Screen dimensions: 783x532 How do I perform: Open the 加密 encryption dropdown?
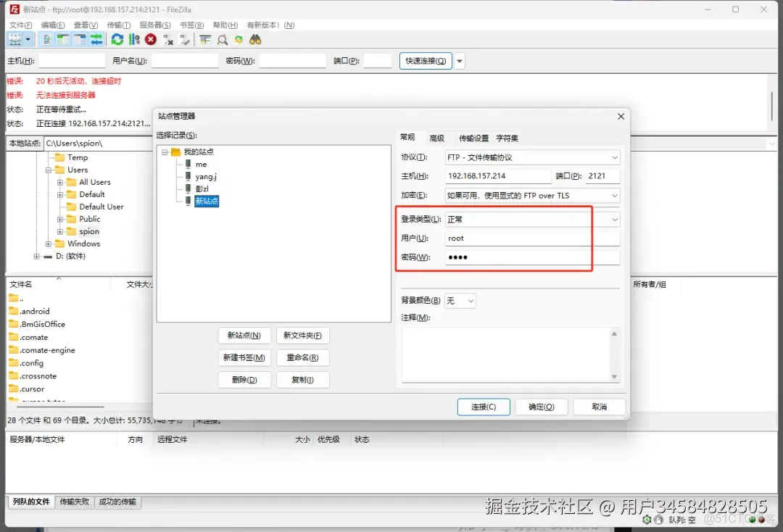(532, 194)
